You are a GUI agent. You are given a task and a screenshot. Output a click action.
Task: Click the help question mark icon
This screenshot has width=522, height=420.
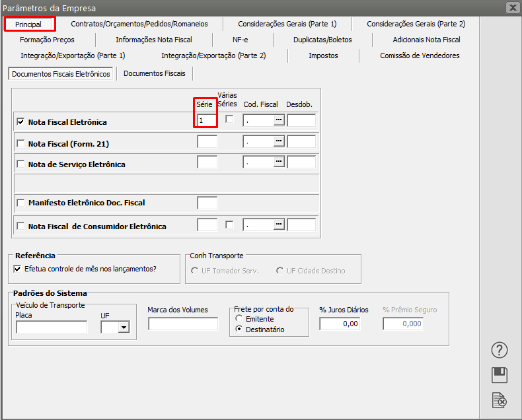500,350
